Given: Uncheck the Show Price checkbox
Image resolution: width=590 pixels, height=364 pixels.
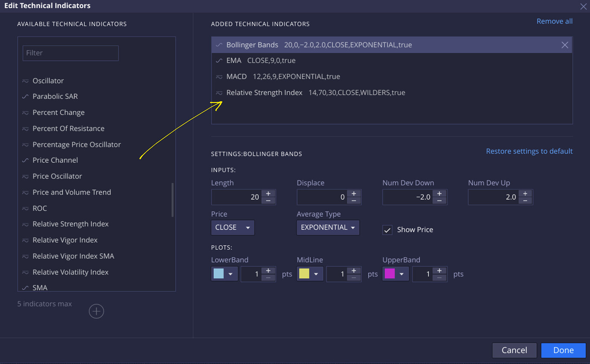Looking at the screenshot, I should pyautogui.click(x=387, y=229).
